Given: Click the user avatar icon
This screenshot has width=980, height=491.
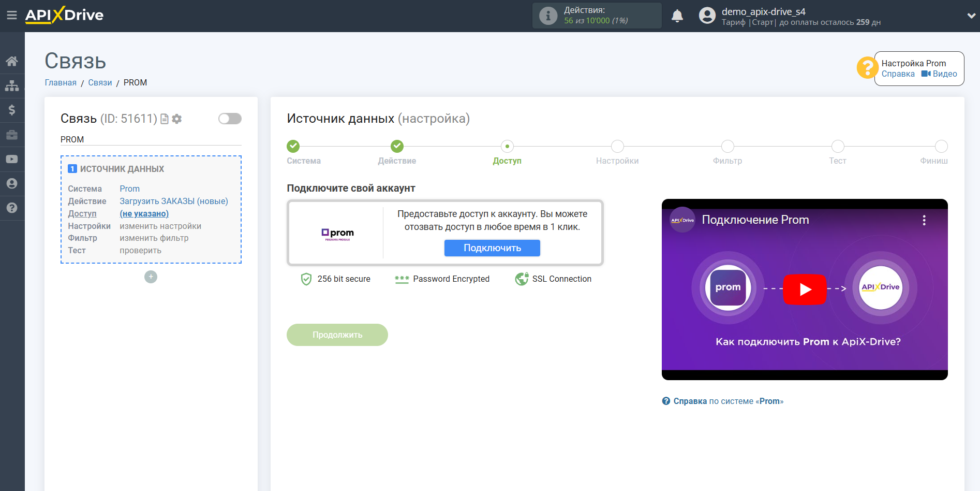Looking at the screenshot, I should [707, 16].
